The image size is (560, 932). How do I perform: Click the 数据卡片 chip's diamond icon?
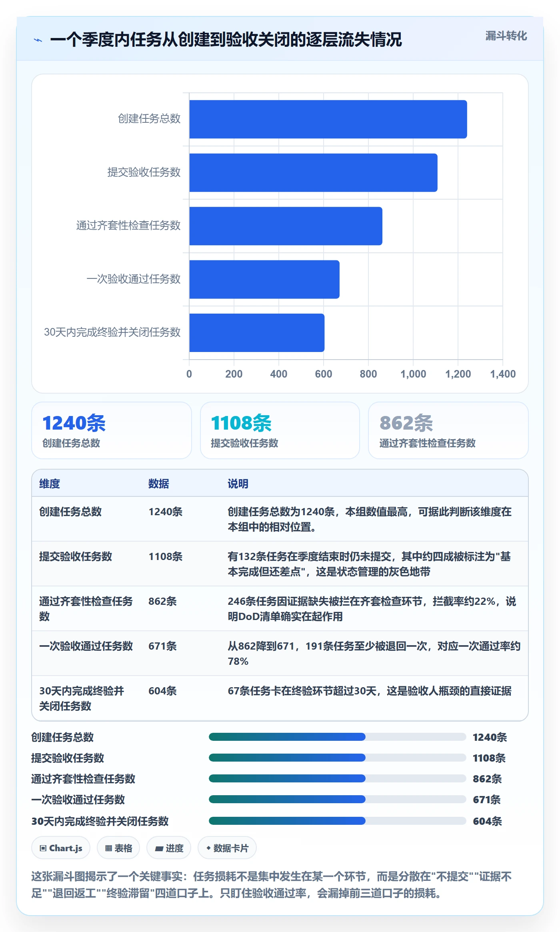(208, 848)
